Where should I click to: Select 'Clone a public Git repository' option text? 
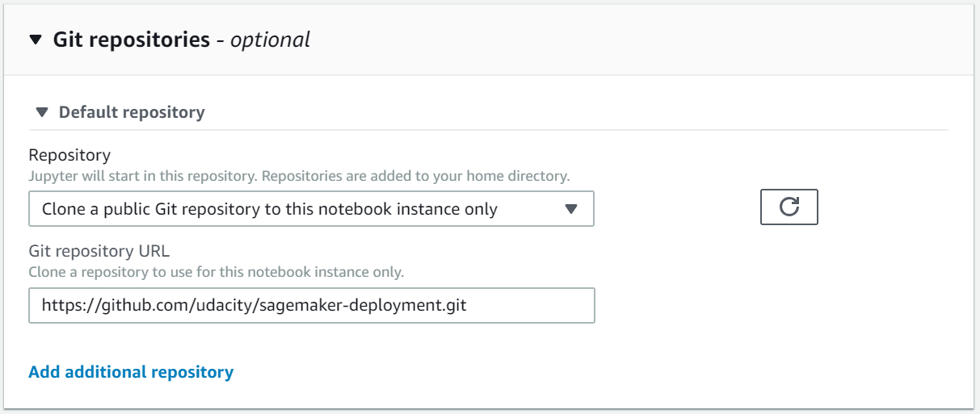pos(269,209)
